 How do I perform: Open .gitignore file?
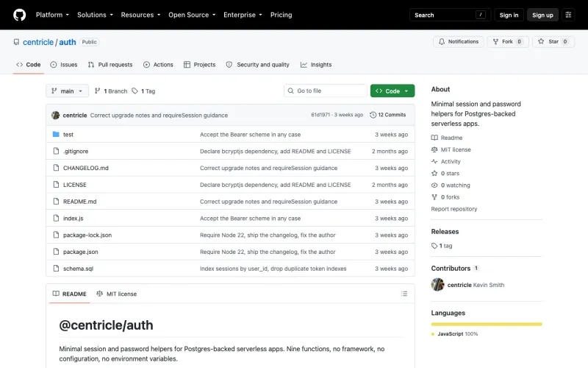pos(76,152)
